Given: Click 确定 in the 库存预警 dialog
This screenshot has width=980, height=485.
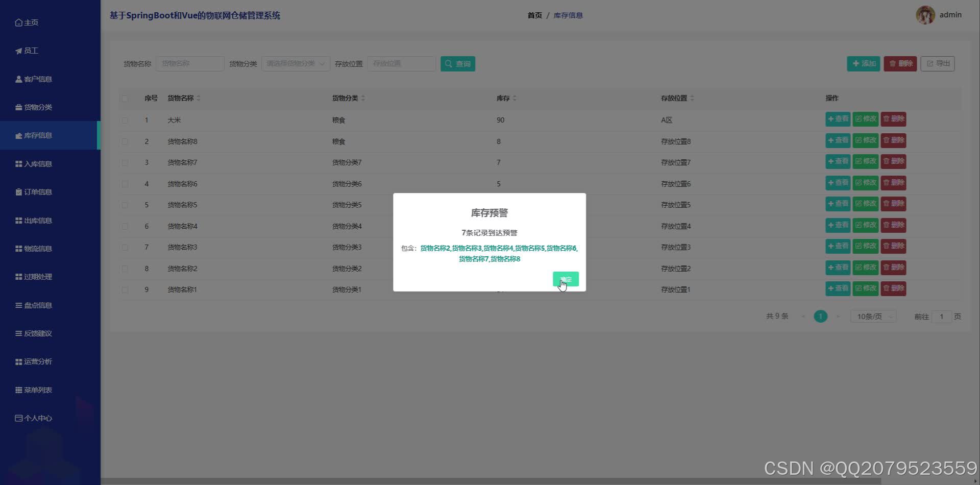Looking at the screenshot, I should (x=565, y=279).
